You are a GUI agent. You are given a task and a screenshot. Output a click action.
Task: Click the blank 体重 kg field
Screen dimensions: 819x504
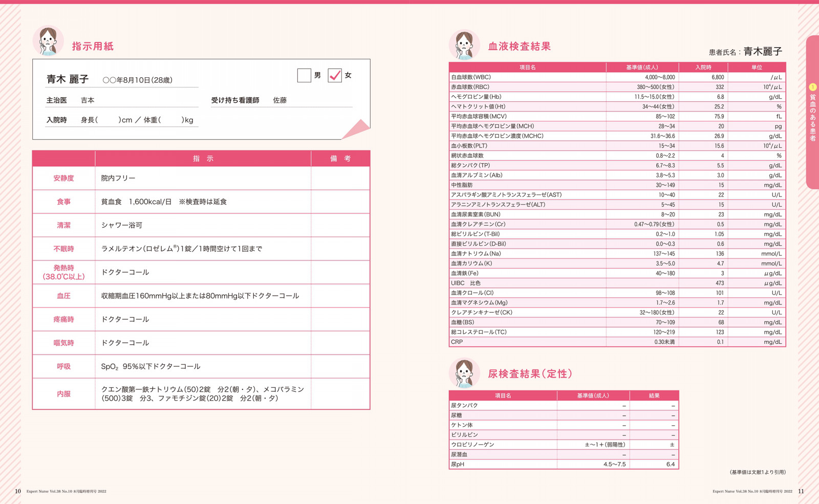click(170, 120)
